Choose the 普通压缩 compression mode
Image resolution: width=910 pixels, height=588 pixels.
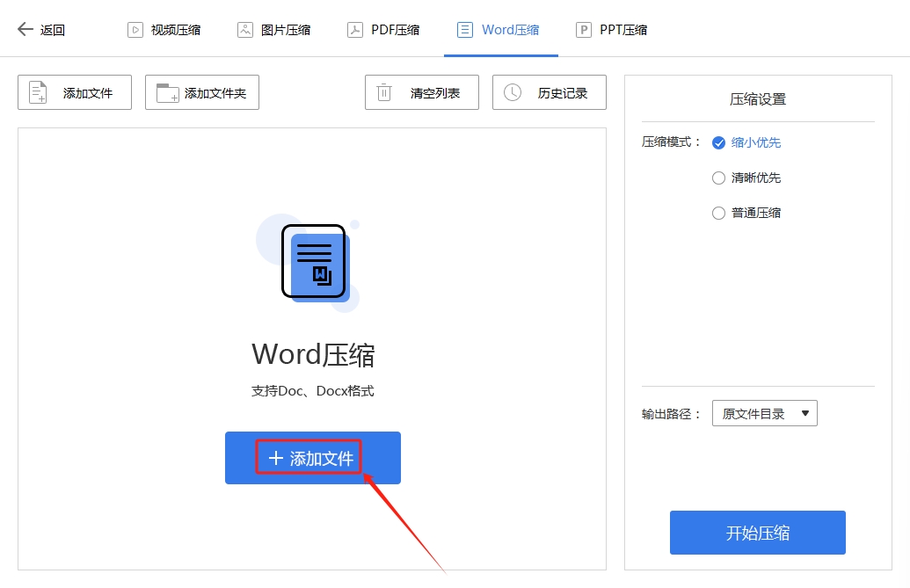coord(746,213)
